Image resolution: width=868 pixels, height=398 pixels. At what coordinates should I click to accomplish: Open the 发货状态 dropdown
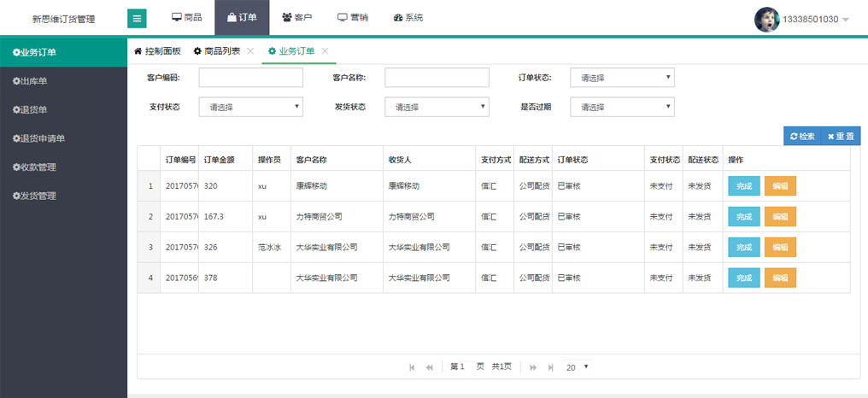pos(437,107)
